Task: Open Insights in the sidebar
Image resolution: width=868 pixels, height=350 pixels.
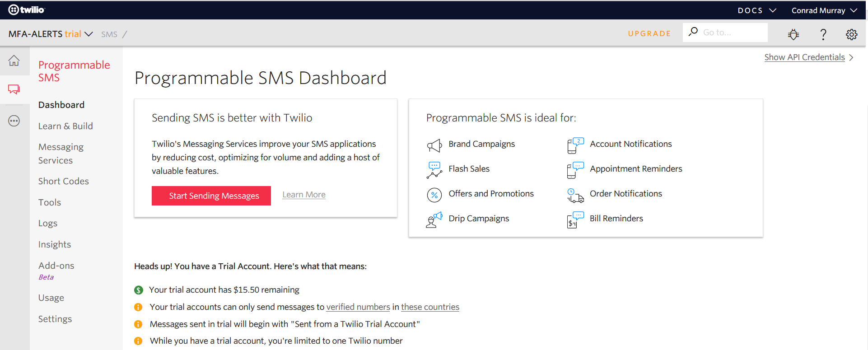Action: click(x=55, y=244)
